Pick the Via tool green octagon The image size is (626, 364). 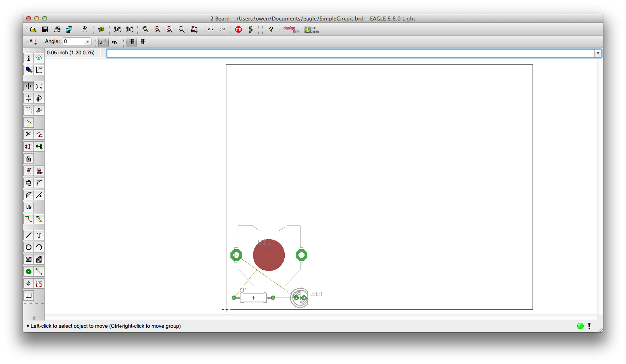click(x=28, y=271)
